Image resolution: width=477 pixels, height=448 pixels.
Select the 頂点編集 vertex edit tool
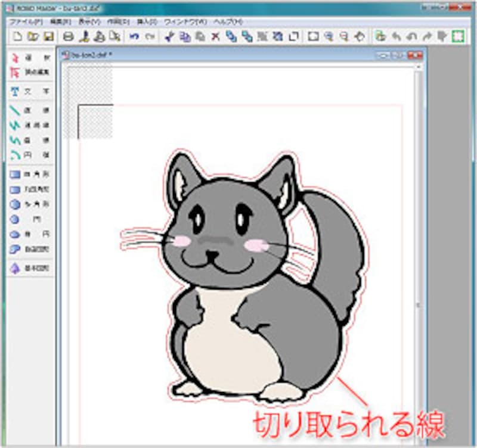click(30, 72)
